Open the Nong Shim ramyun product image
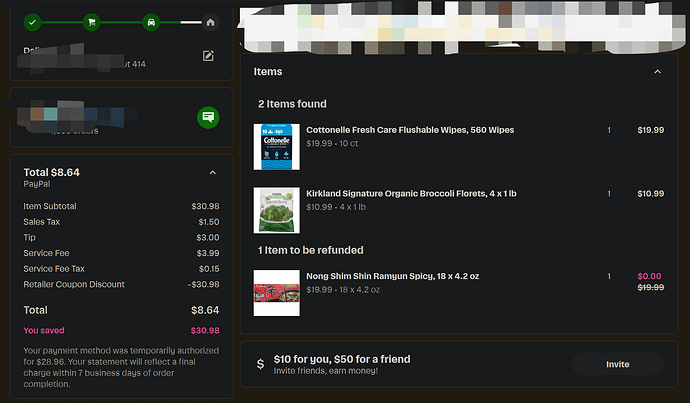The height and width of the screenshot is (403, 690). click(276, 293)
